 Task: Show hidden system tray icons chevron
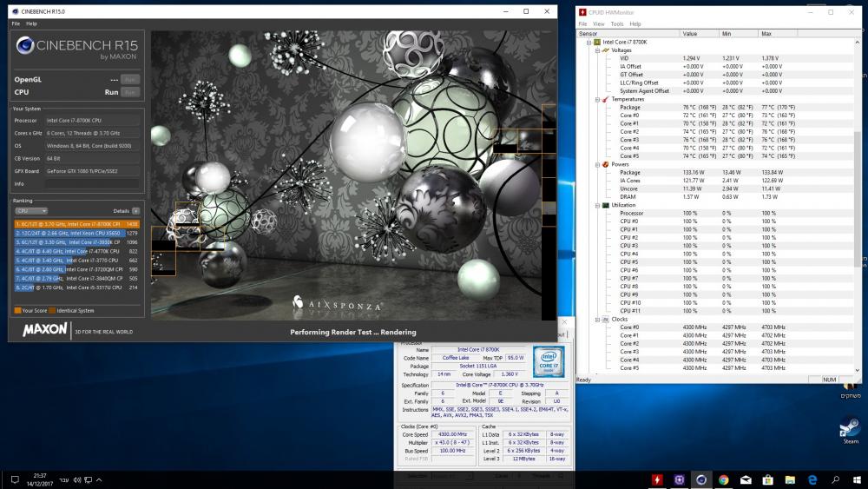99,480
